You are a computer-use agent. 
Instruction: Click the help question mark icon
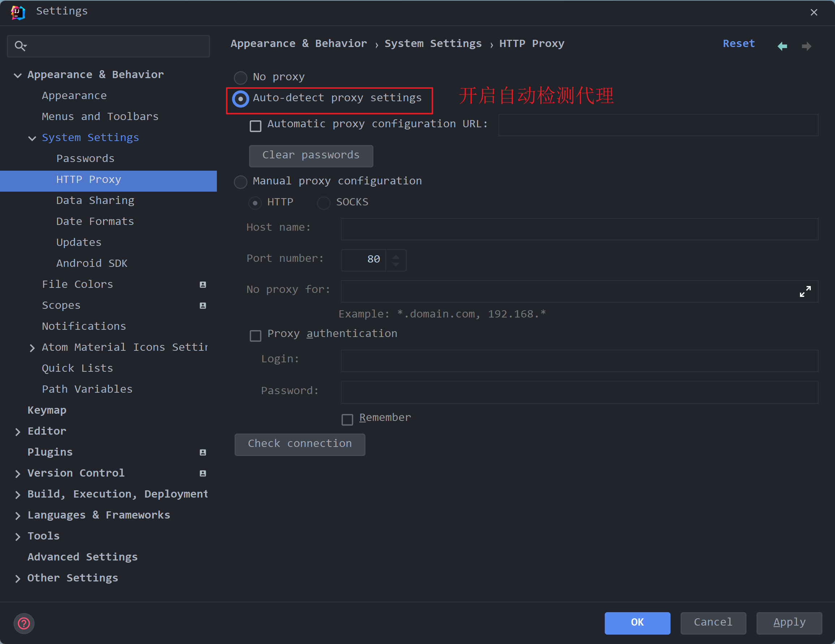pyautogui.click(x=24, y=623)
